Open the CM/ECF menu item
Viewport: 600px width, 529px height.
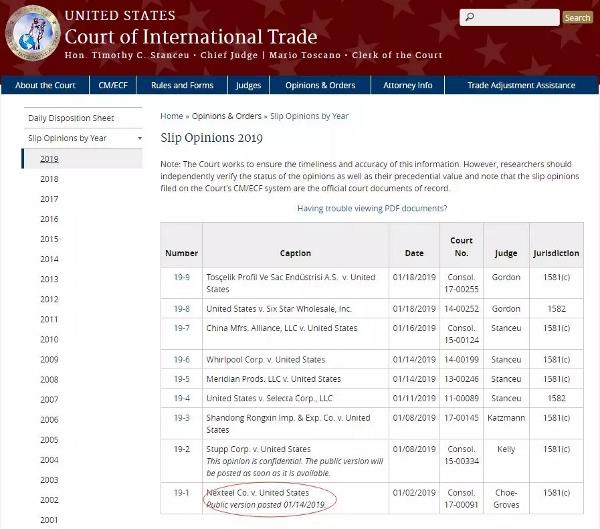click(112, 86)
